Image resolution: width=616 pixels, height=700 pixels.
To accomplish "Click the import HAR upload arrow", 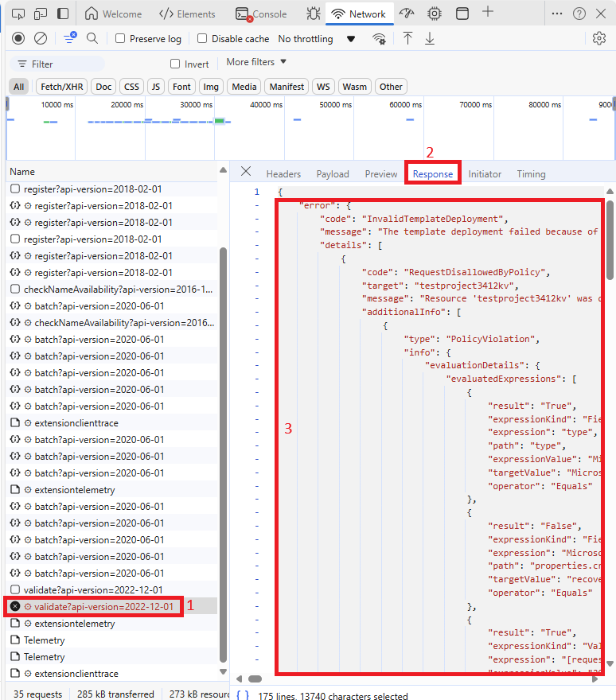I will pyautogui.click(x=407, y=38).
